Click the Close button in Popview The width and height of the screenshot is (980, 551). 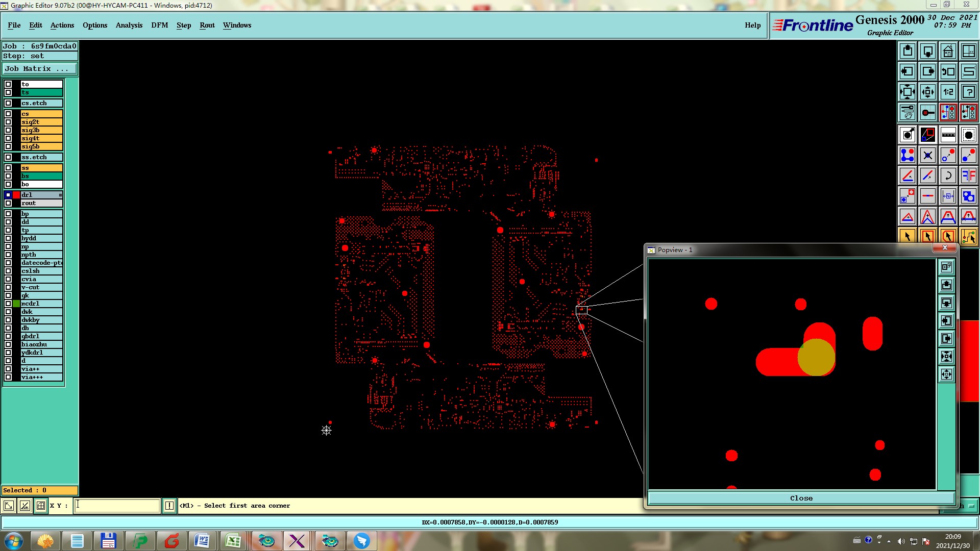click(x=801, y=498)
